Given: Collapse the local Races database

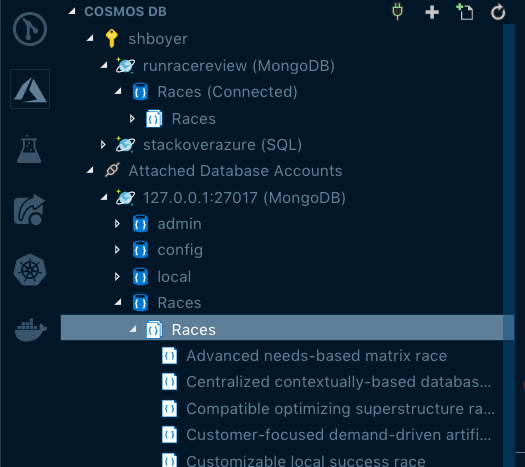Looking at the screenshot, I should coord(118,303).
